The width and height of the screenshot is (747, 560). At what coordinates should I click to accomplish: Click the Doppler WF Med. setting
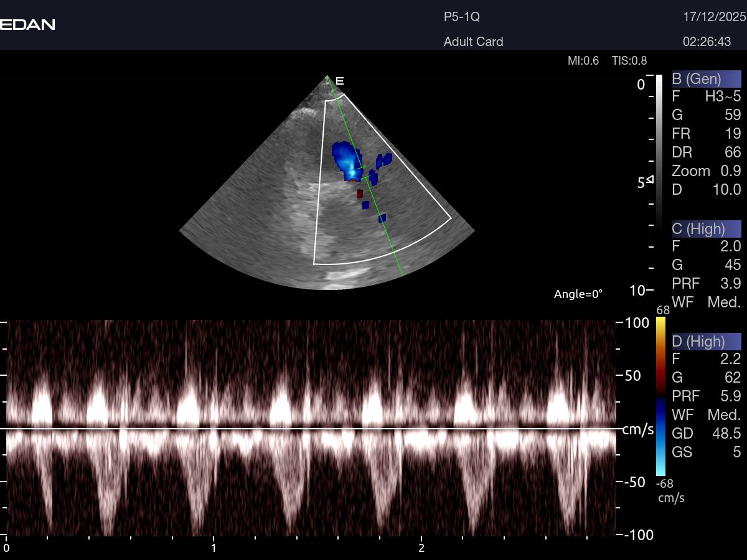pos(706,414)
